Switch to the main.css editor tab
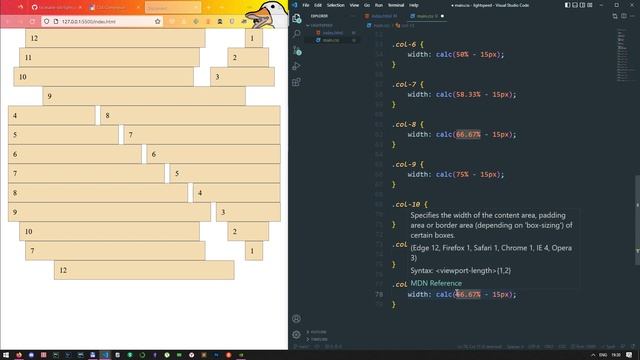This screenshot has width=640, height=360. pyautogui.click(x=427, y=16)
